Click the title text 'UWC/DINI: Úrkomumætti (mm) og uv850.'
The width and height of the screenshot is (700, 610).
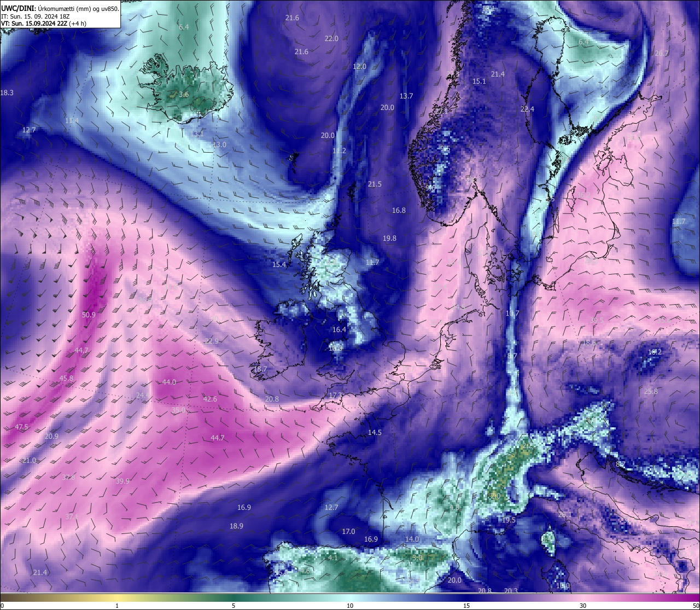click(x=60, y=9)
